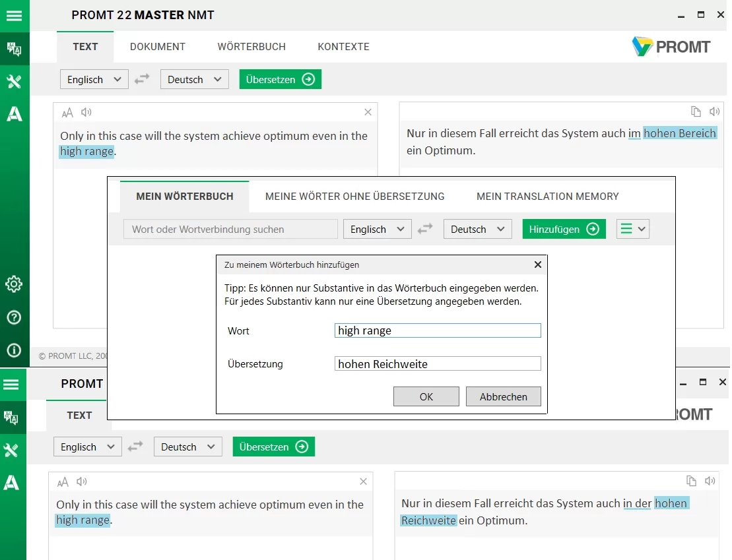Expand Deutsch target dropdown in bottom window
This screenshot has height=560, width=732.
[x=187, y=447]
